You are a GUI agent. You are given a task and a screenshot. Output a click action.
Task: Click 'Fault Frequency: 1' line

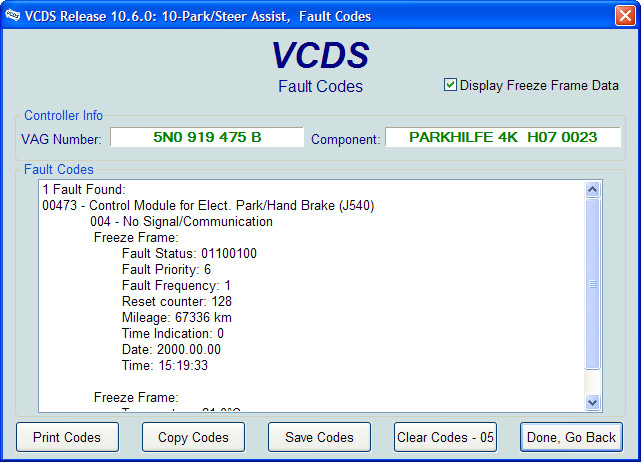(176, 285)
